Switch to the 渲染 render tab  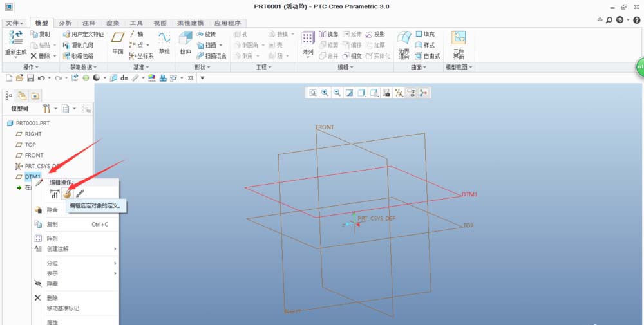tap(113, 23)
